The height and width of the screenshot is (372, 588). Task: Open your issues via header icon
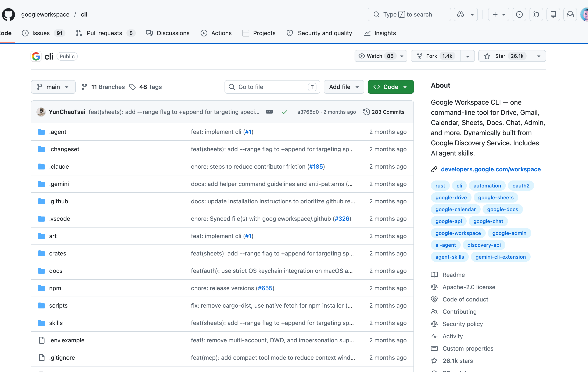coord(519,14)
